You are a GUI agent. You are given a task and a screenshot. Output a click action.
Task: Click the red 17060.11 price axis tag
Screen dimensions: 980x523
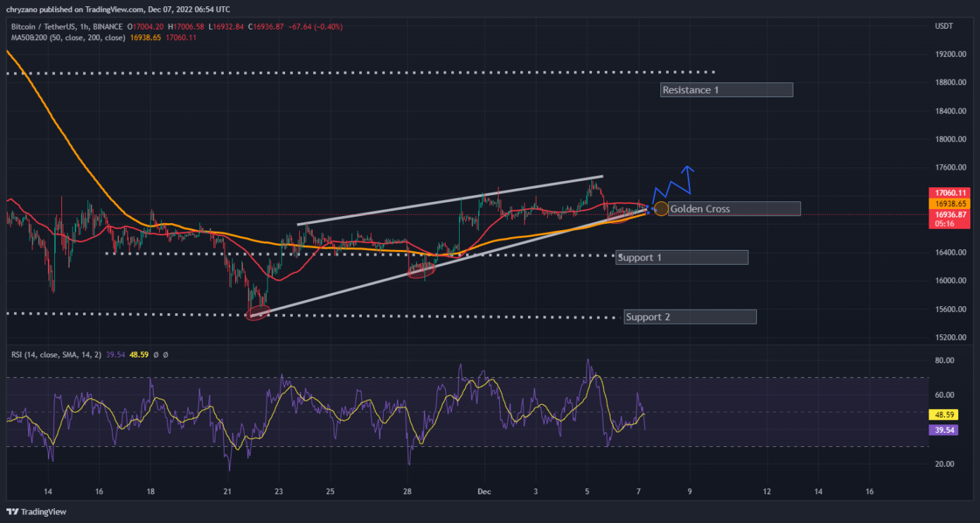(x=950, y=192)
